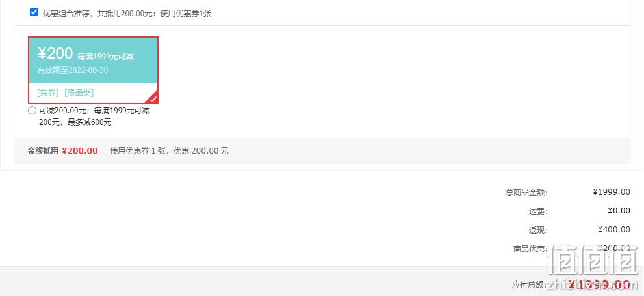Click the 值 watermark logo
The width and height of the screenshot is (644, 296).
click(594, 261)
